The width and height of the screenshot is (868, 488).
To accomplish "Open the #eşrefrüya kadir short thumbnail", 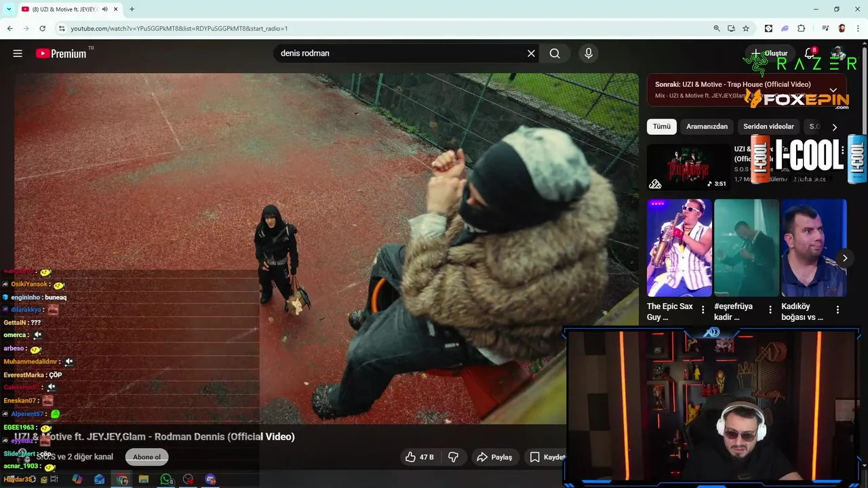I will point(747,248).
